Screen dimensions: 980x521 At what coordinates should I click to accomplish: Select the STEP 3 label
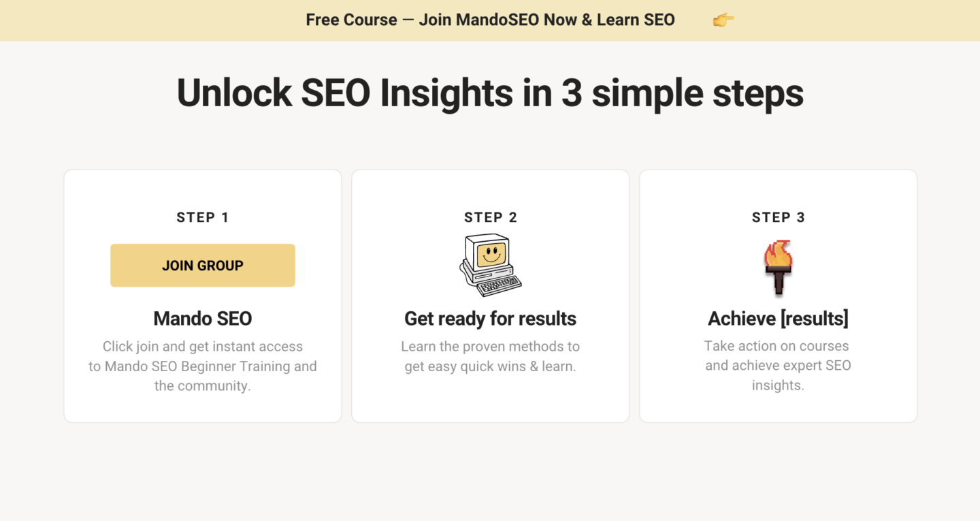[779, 217]
